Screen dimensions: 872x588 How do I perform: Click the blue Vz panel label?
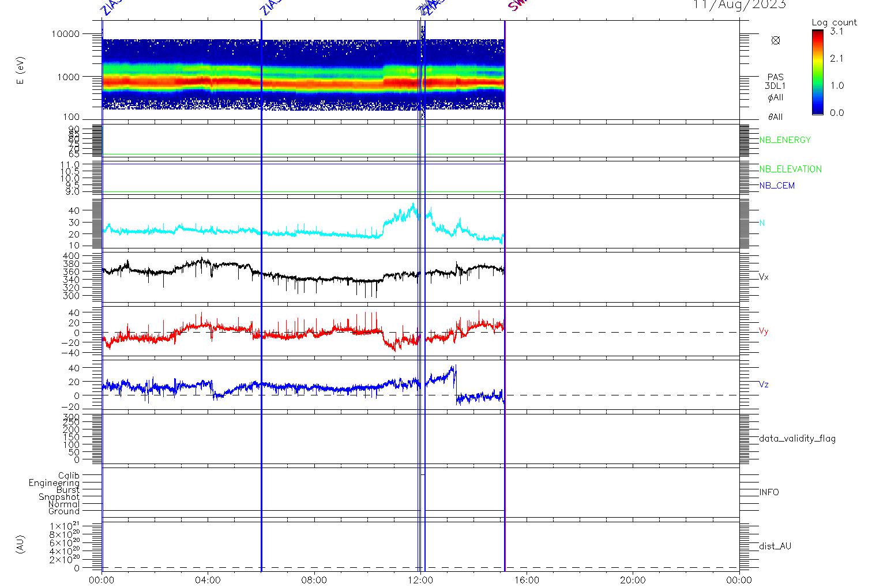coord(764,385)
